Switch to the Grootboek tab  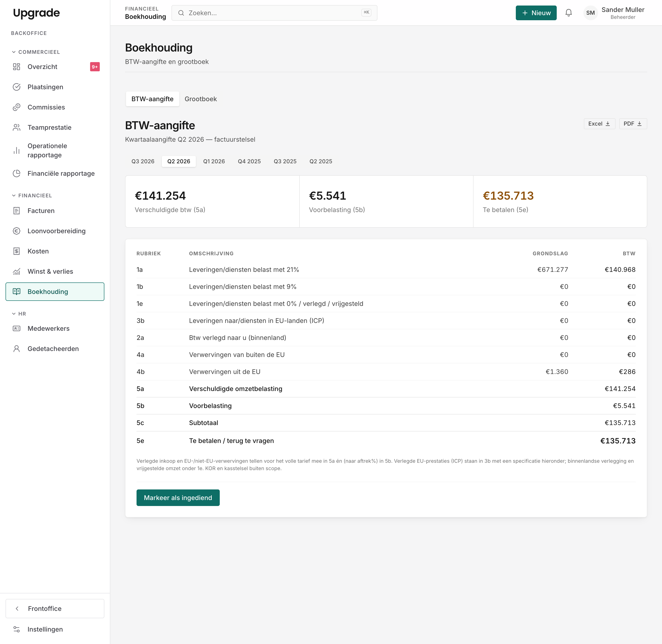200,99
